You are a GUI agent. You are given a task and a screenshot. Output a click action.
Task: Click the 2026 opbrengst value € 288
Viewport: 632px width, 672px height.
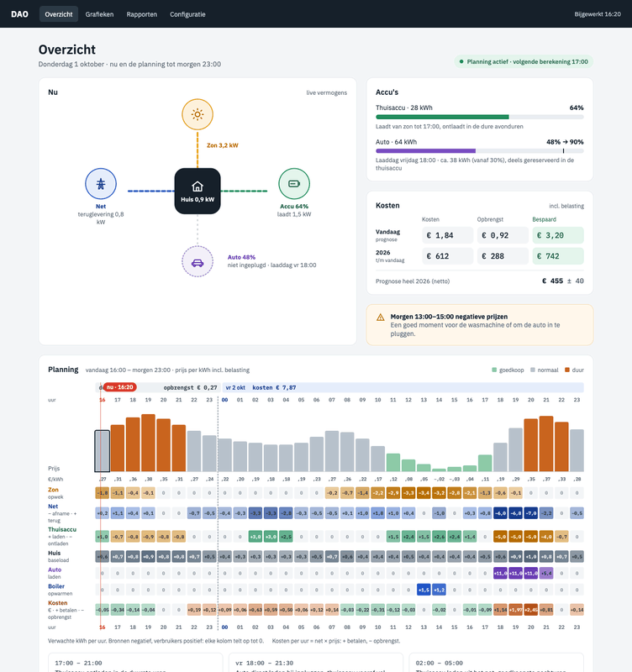[503, 256]
